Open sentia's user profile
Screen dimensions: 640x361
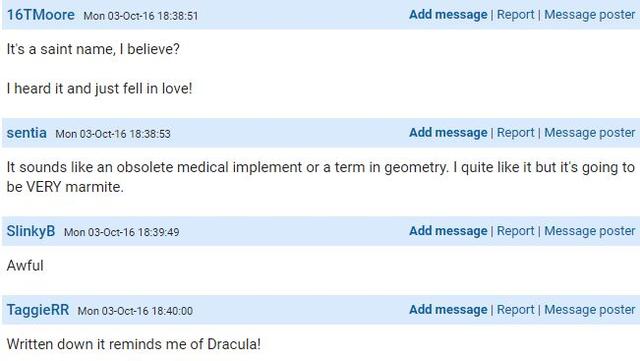click(27, 133)
